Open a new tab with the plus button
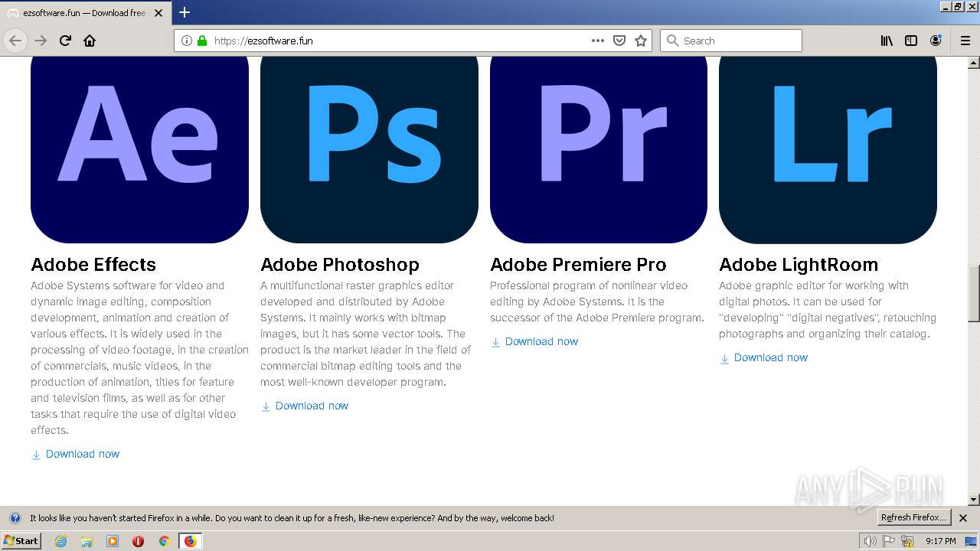 184,12
